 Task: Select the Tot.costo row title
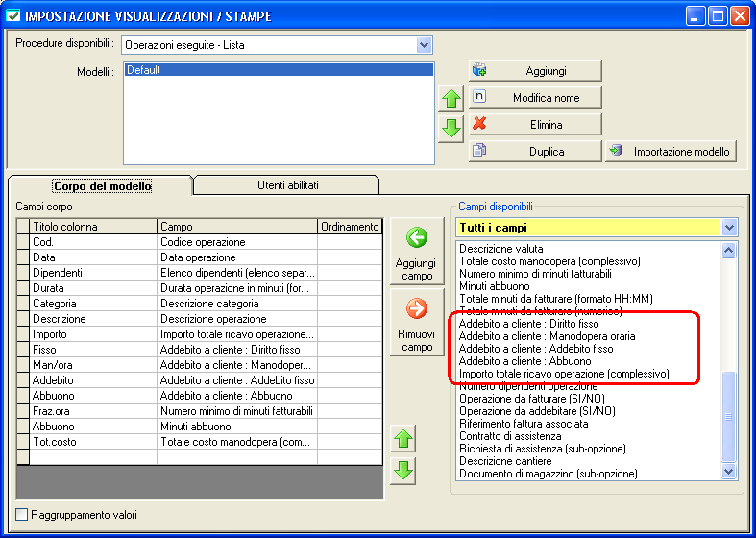(x=93, y=442)
